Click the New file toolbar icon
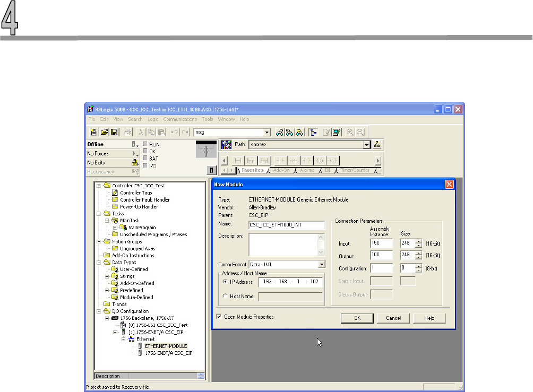The image size is (533, 392). tap(93, 133)
